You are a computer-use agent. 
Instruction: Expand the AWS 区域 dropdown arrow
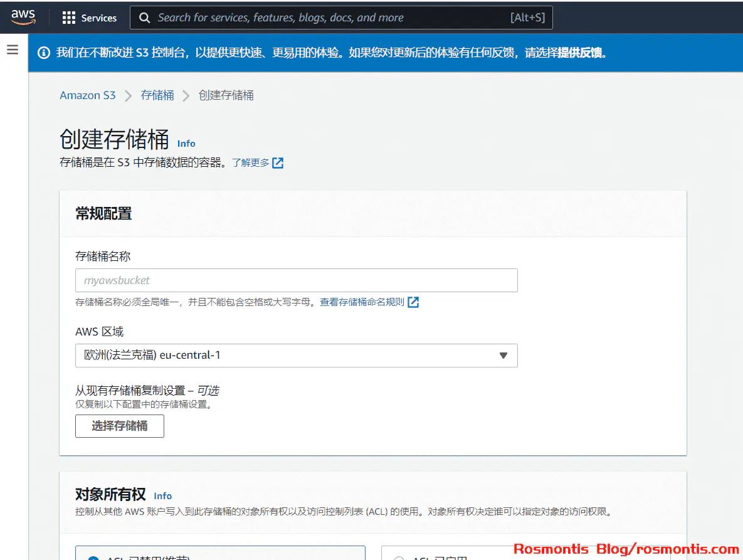(503, 356)
